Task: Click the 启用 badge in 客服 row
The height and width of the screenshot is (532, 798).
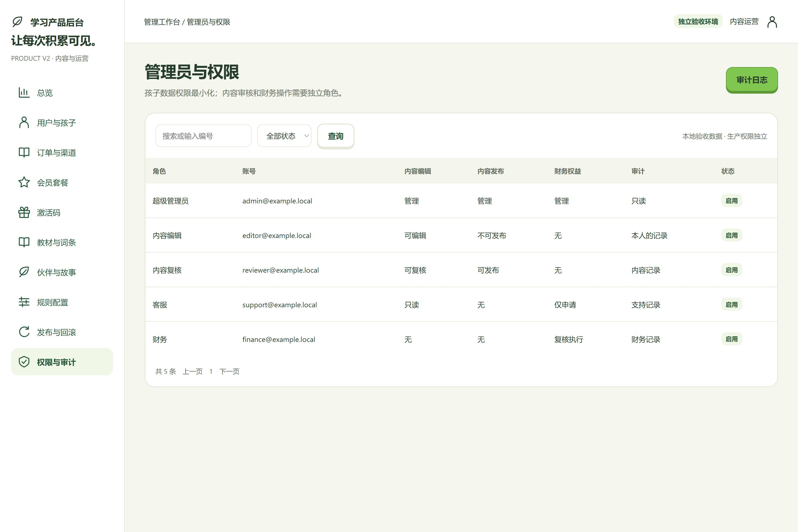Action: click(731, 304)
